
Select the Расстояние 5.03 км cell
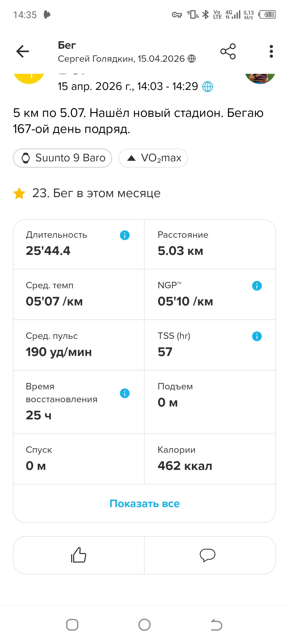[210, 244]
